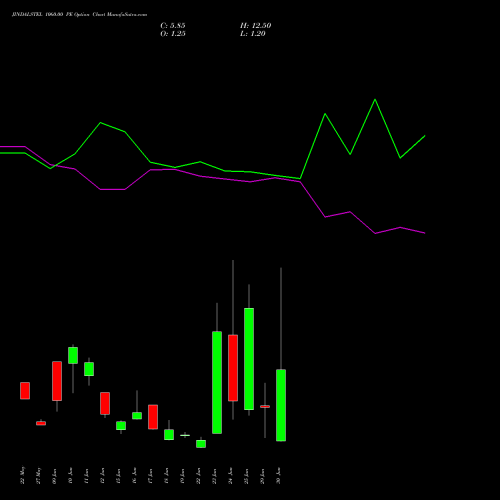Click the high value H: 12.50
This screenshot has height=500, width=500.
(256, 26)
